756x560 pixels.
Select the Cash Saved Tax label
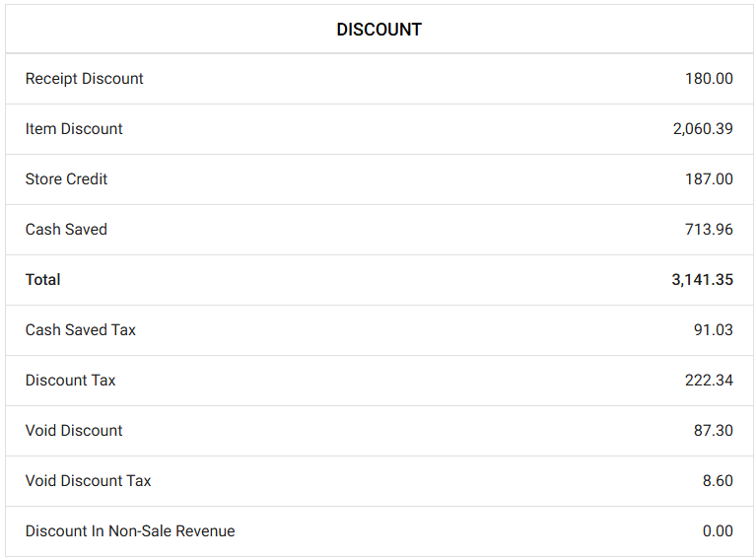click(x=81, y=330)
